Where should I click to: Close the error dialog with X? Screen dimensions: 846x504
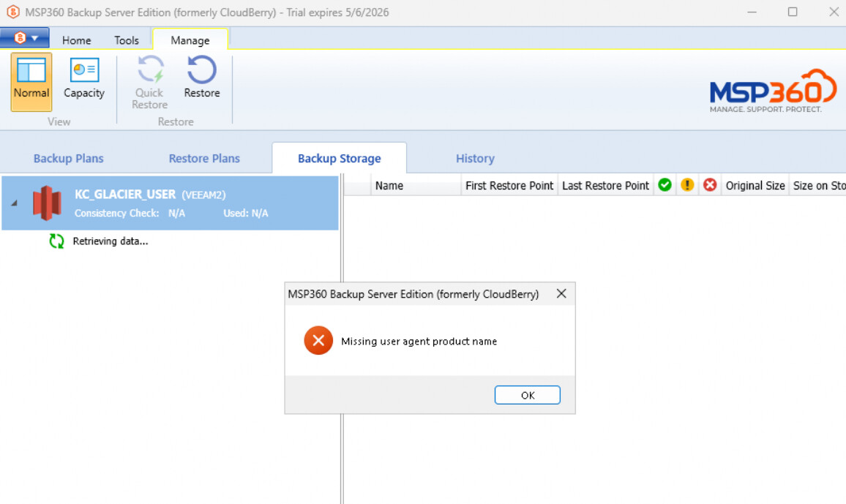[x=561, y=294]
